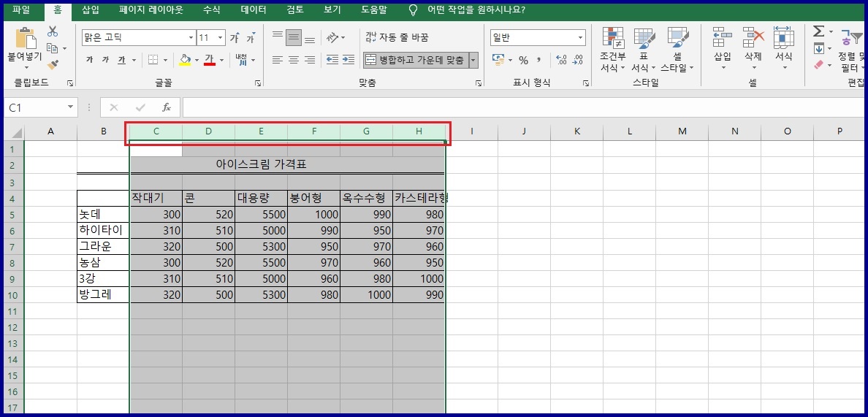Center text horizontally

click(294, 60)
